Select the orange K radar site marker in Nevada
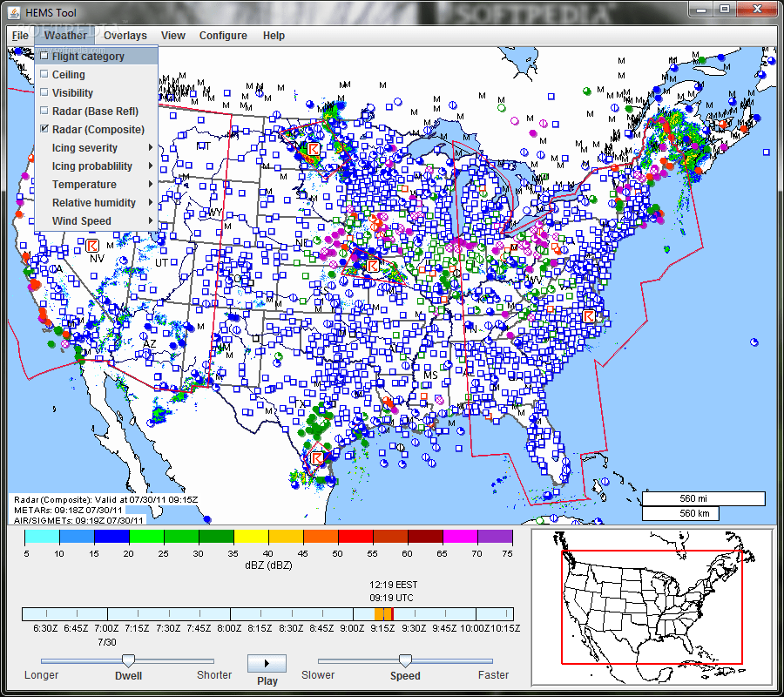784x697 pixels. (x=92, y=246)
